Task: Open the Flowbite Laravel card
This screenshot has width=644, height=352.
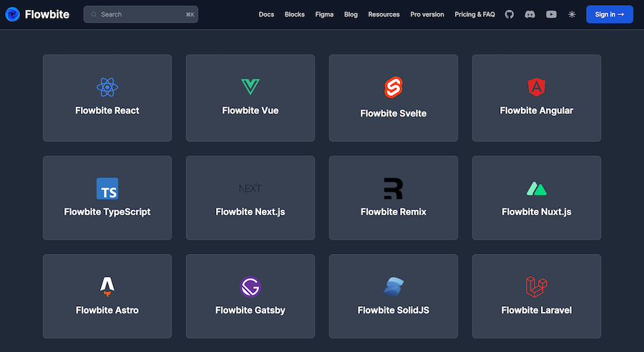Action: [x=537, y=296]
